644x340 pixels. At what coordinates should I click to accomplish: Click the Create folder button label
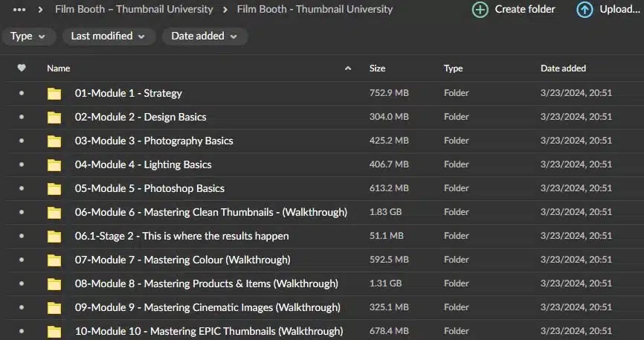525,9
